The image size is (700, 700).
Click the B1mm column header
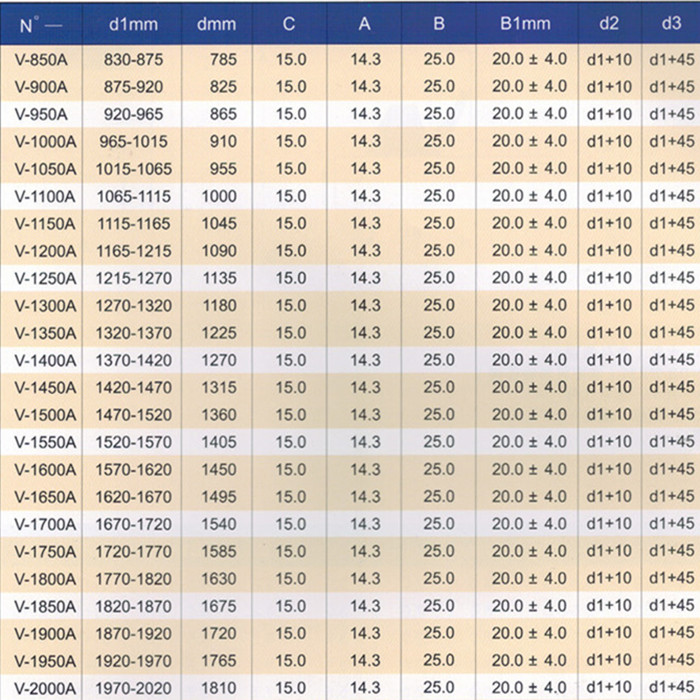pyautogui.click(x=529, y=24)
